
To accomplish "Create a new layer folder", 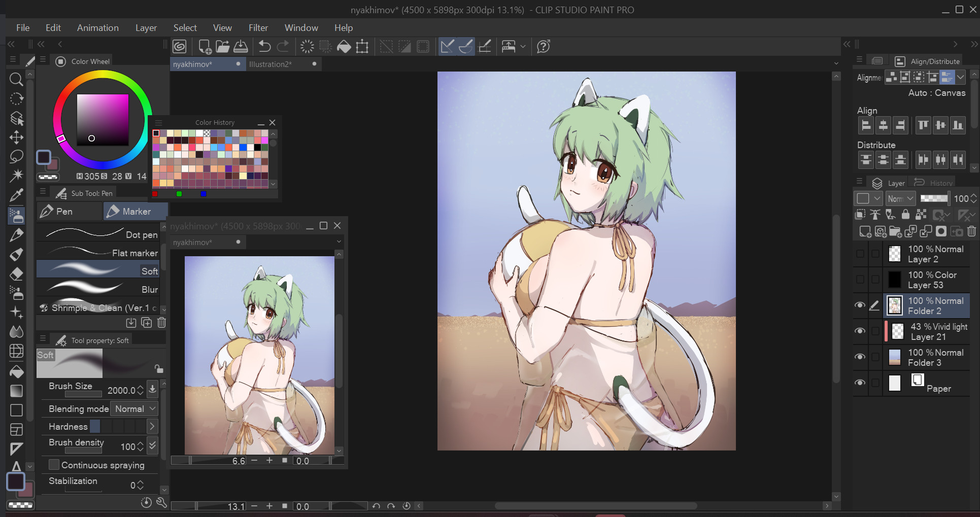I will [896, 232].
